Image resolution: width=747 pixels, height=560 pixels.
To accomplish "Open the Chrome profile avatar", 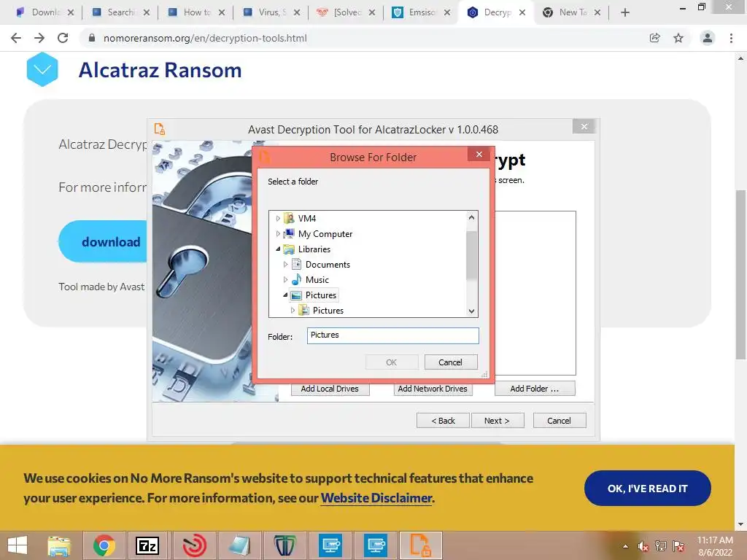I will [x=708, y=38].
